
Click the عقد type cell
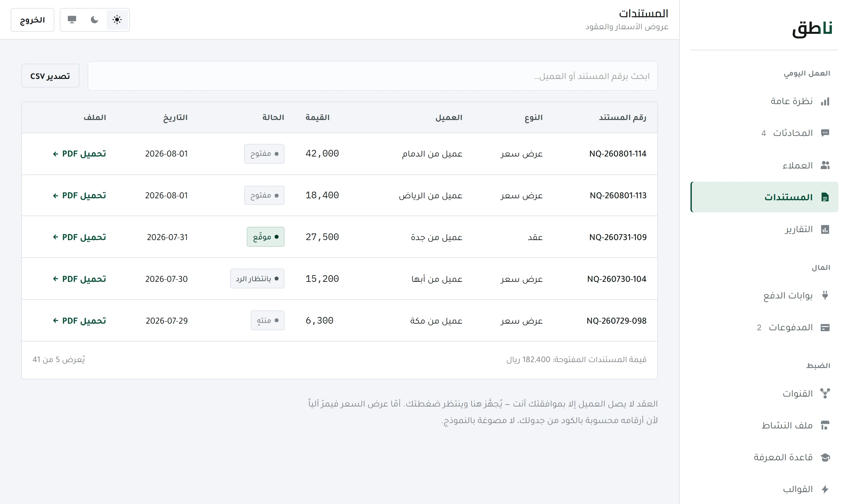coord(535,237)
